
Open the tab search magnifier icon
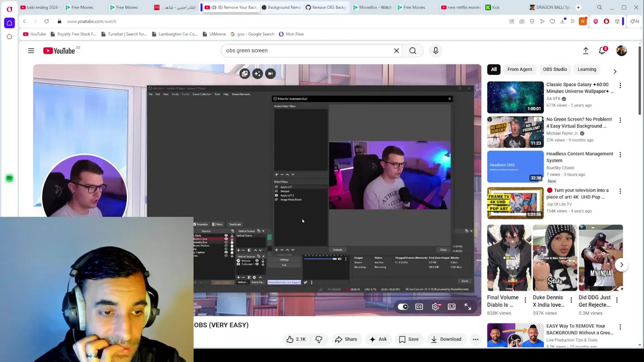coord(599,8)
